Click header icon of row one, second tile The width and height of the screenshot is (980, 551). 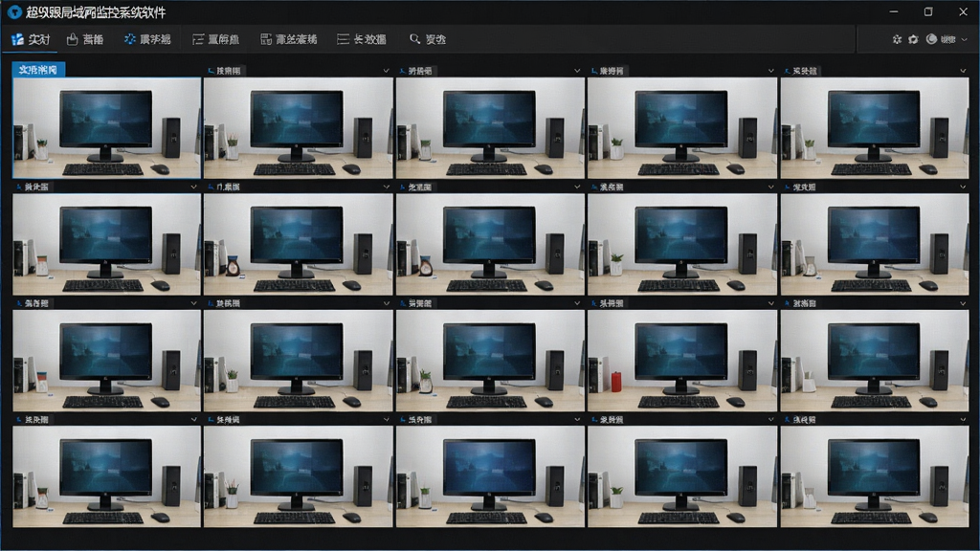(x=211, y=71)
